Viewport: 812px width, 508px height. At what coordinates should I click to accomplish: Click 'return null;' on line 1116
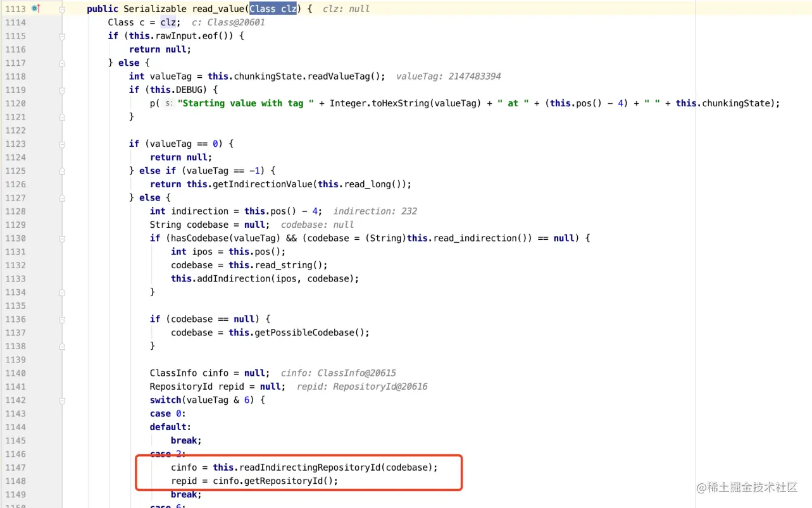click(160, 49)
